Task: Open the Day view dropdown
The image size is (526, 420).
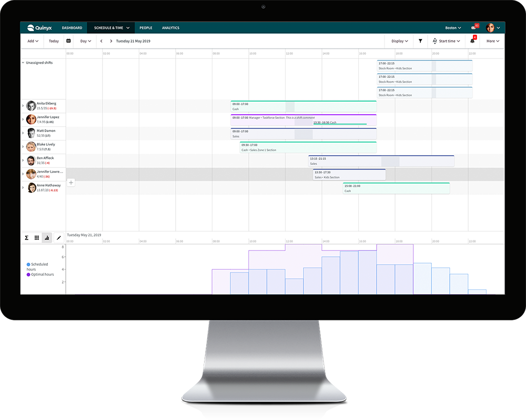Action: pyautogui.click(x=85, y=41)
